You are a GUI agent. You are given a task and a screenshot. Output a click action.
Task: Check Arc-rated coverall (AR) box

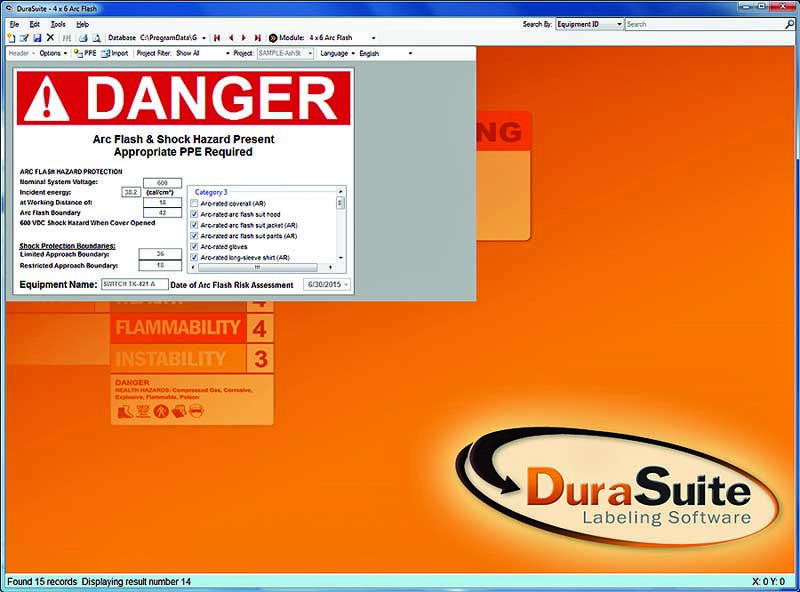194,204
